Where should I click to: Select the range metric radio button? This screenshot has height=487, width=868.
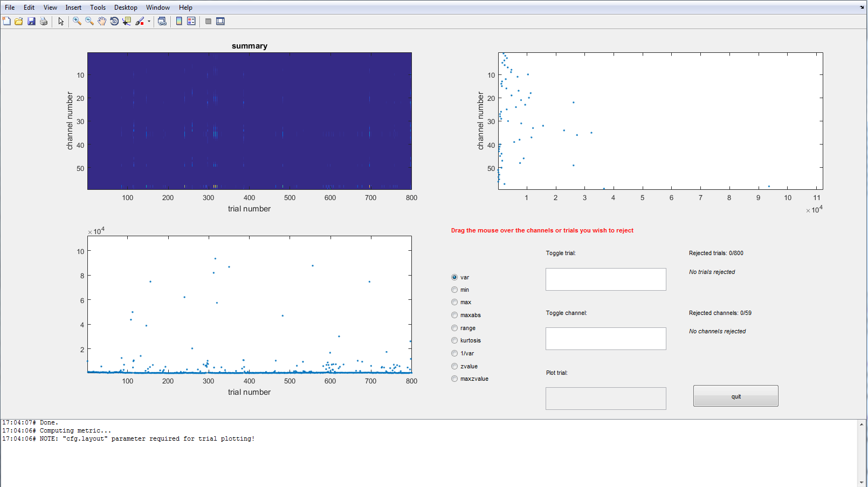(x=454, y=328)
